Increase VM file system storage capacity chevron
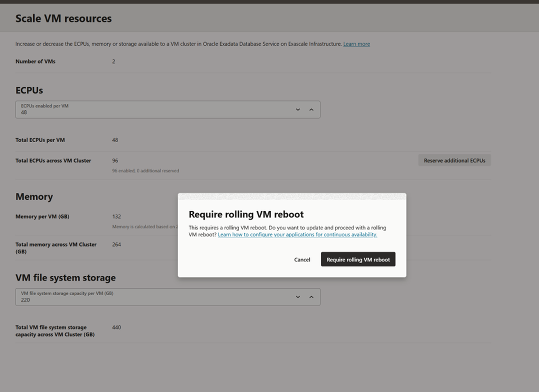 [311, 297]
